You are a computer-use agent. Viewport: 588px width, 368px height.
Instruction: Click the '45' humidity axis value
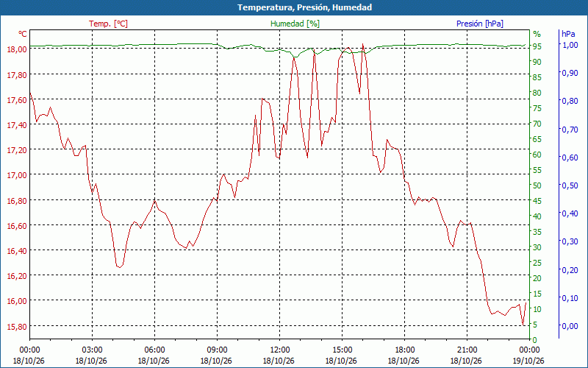tap(537, 201)
